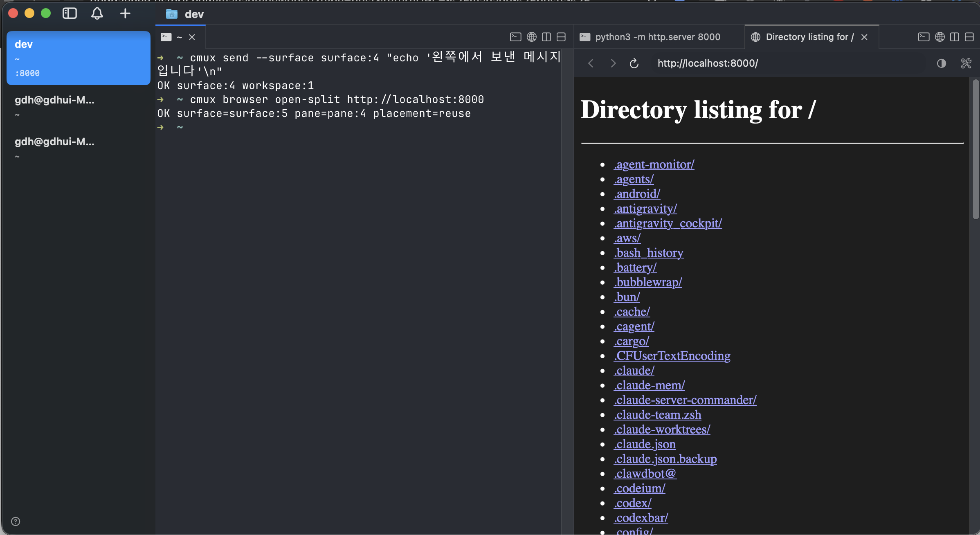Click the new terminal icon in left pane
Image resolution: width=980 pixels, height=535 pixels.
point(515,37)
